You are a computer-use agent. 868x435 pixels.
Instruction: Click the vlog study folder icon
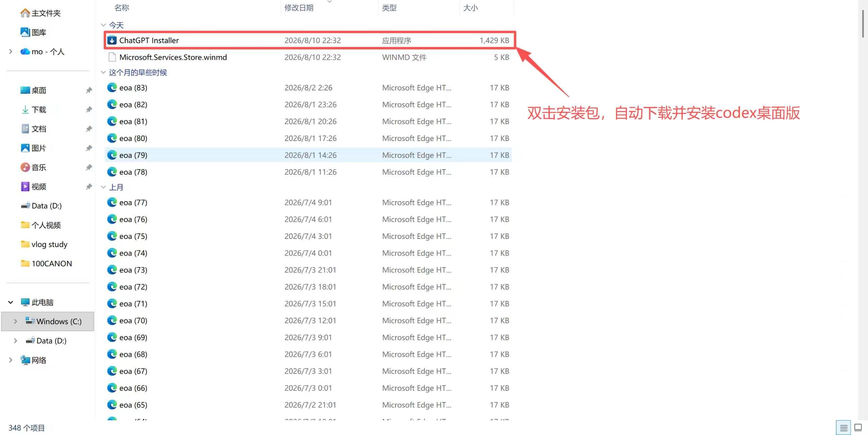click(25, 244)
